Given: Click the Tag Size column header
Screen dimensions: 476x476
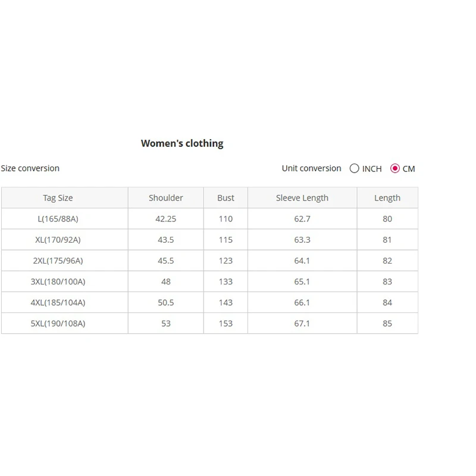Looking at the screenshot, I should [58, 198].
